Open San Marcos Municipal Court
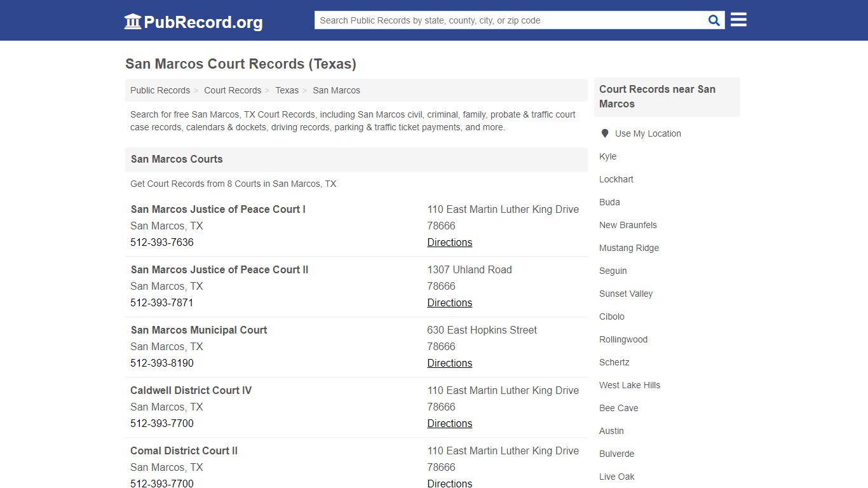The height and width of the screenshot is (488, 868). click(x=199, y=330)
